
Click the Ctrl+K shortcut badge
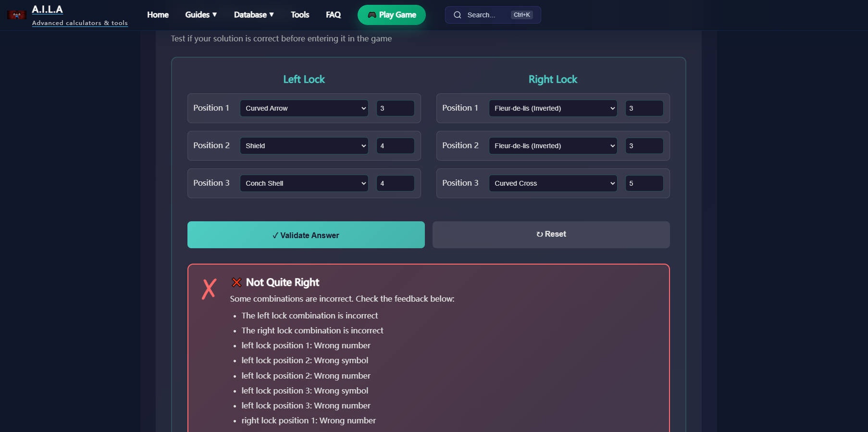(521, 15)
